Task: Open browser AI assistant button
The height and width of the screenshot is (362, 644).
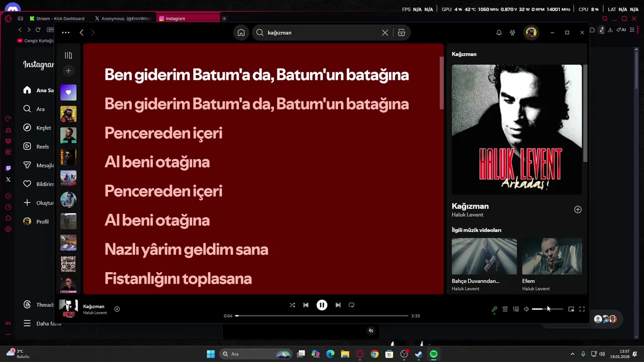Action: point(621,30)
